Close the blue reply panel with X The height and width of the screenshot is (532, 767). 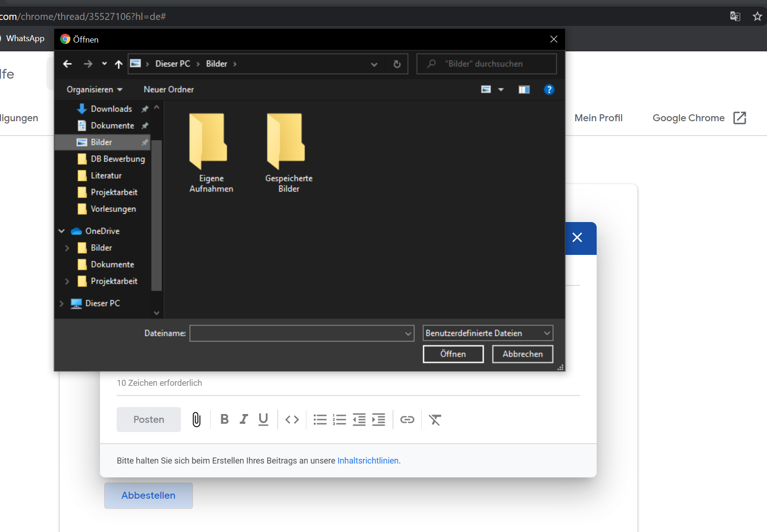pyautogui.click(x=577, y=238)
